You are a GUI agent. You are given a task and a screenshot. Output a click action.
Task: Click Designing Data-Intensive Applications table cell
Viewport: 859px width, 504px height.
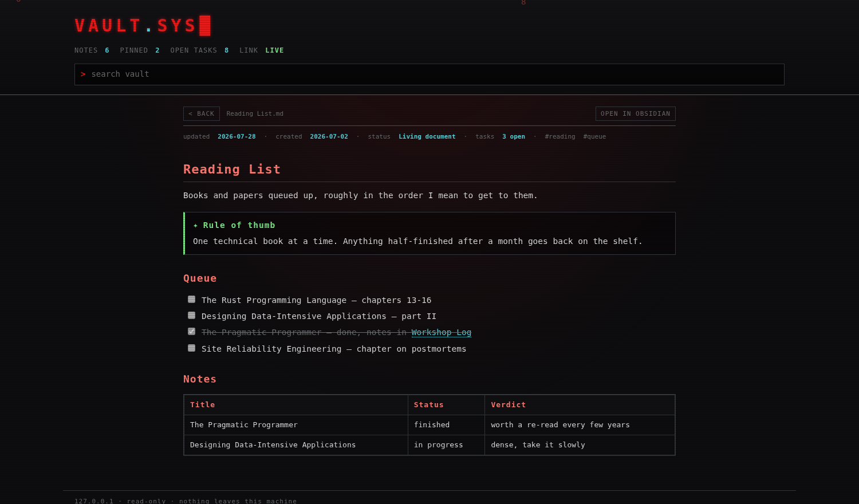point(296,445)
